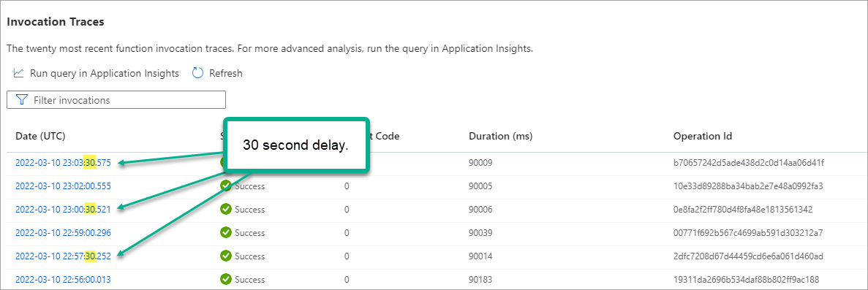This screenshot has width=868, height=290.
Task: Open invocation 2022-03-10 23:02:00.555
Action: (63, 186)
